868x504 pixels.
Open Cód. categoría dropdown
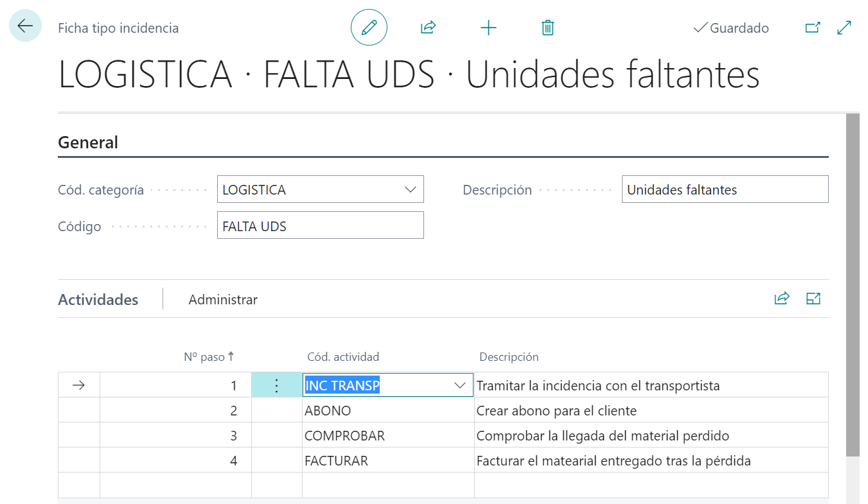click(x=410, y=190)
